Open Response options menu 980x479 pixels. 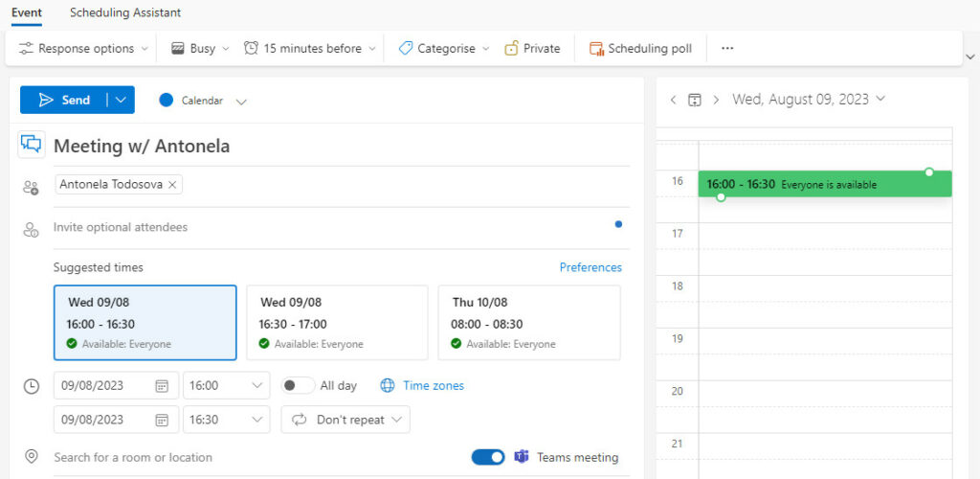(x=84, y=48)
